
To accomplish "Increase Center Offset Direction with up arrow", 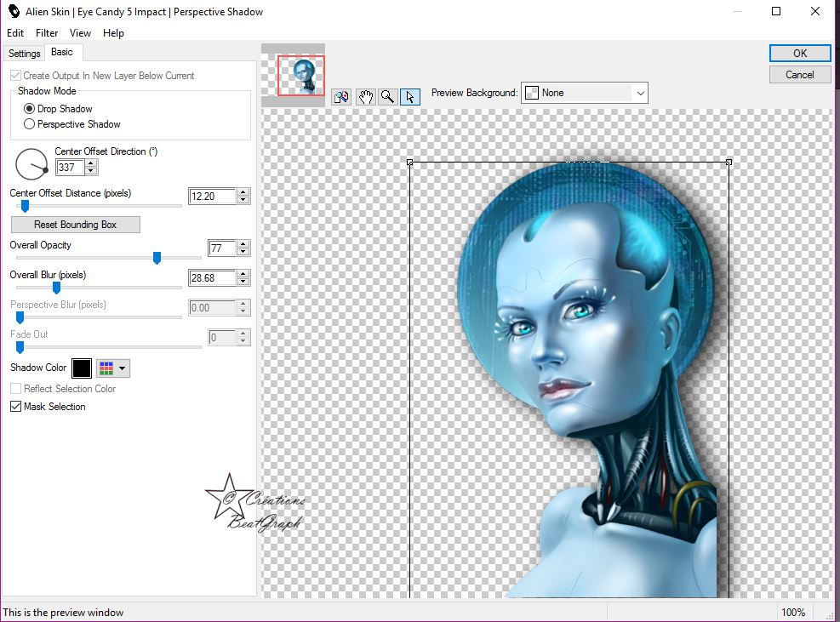I will click(91, 163).
